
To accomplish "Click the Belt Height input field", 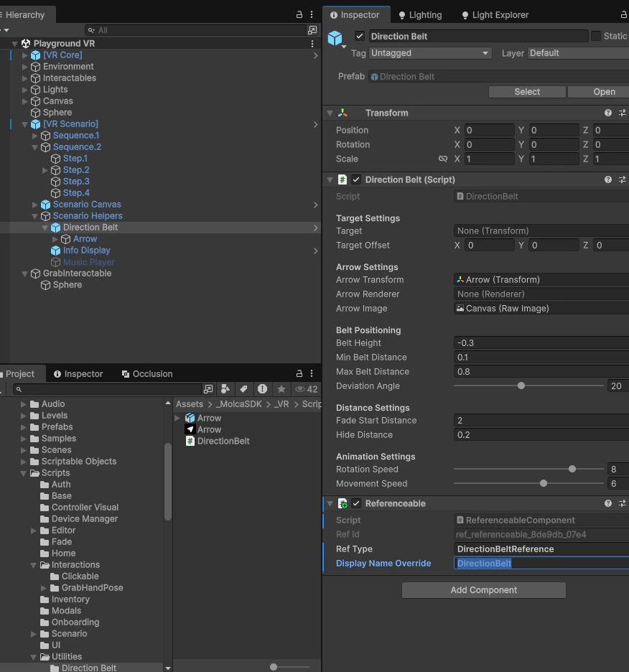I will coord(541,343).
